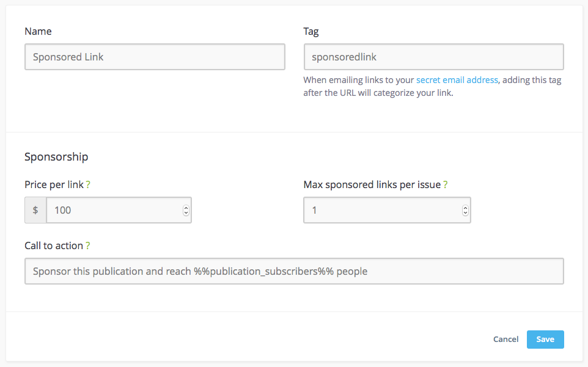Screen dimensions: 588x367
Task: Click the Name field label
Action: point(38,31)
